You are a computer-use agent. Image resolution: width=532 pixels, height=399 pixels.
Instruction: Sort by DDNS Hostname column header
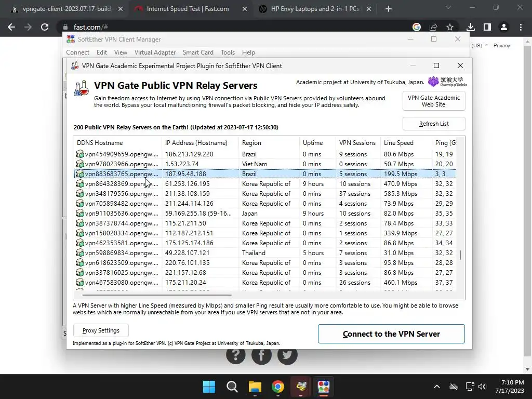(x=118, y=143)
